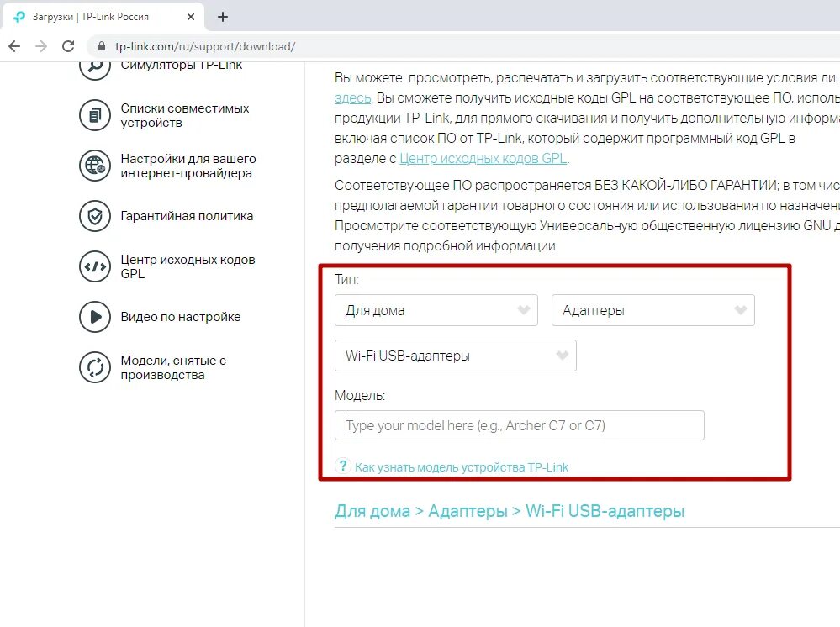Click the discontinued models cycle icon
Viewport: 840px width, 627px height.
[x=95, y=367]
